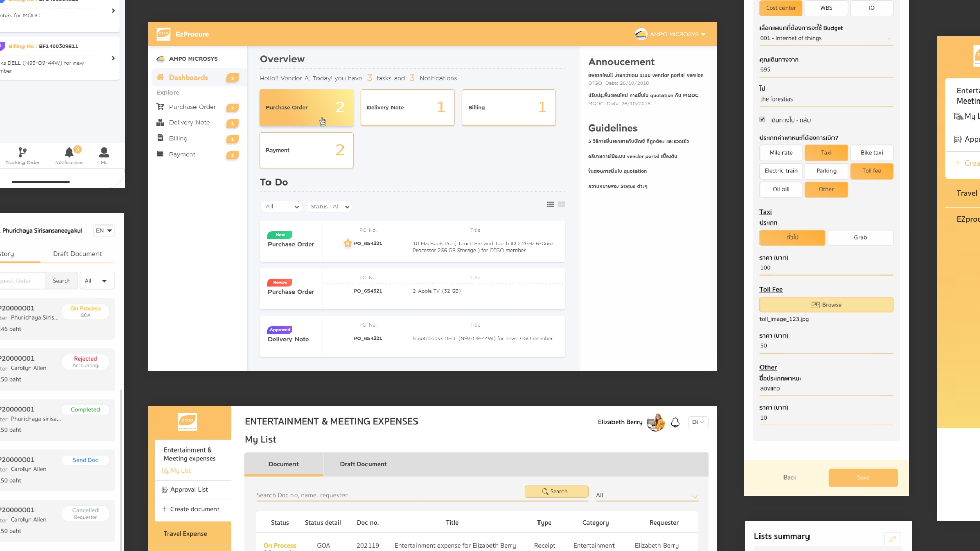980x551 pixels.
Task: Click the Delivery Note icon in the sidebar
Action: (160, 122)
